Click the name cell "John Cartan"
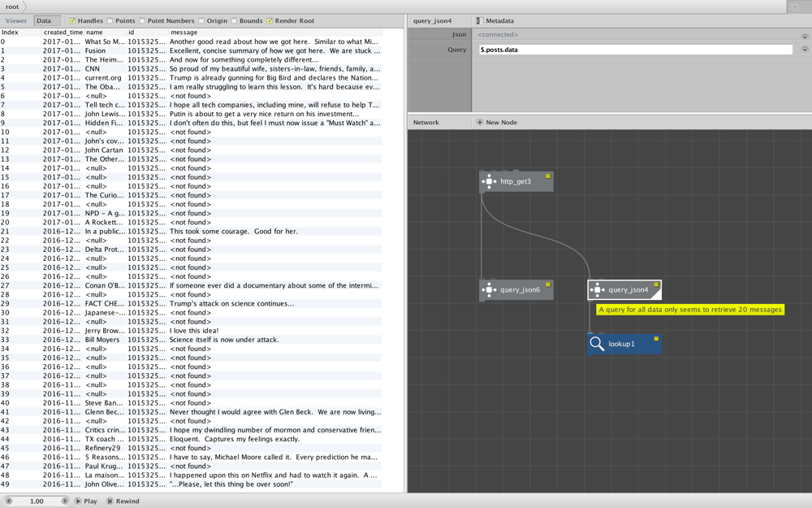Viewport: 812px width, 508px height. point(104,150)
